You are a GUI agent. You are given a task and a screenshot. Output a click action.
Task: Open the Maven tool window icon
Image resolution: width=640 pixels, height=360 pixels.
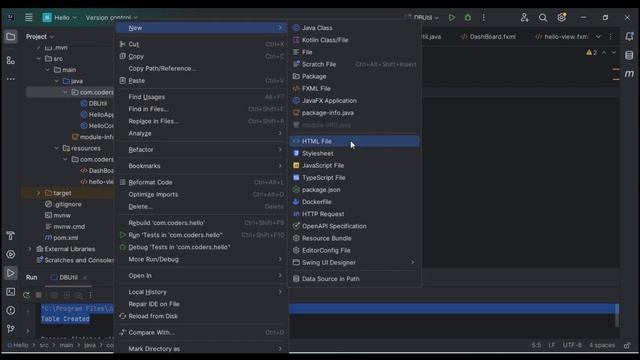(629, 74)
